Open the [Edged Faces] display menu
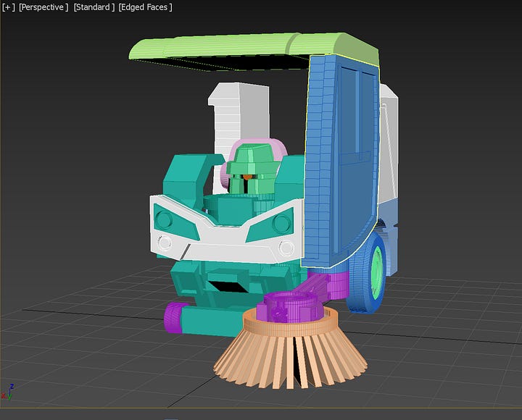This screenshot has height=420, width=522. point(146,7)
